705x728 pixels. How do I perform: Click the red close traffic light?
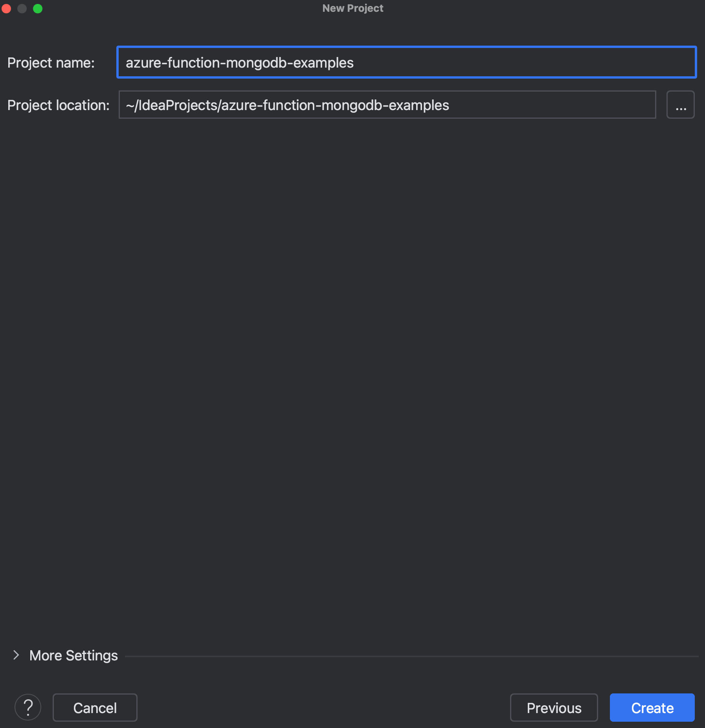click(x=6, y=8)
